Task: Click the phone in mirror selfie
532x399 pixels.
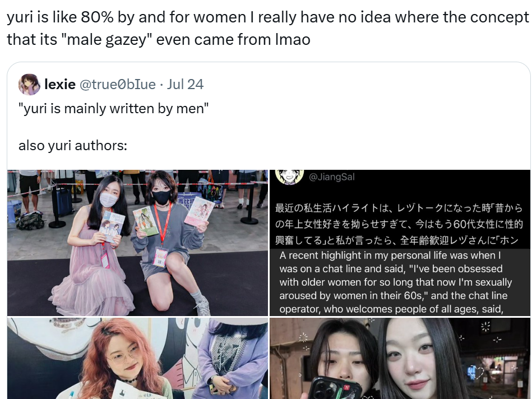Action: 336,387
